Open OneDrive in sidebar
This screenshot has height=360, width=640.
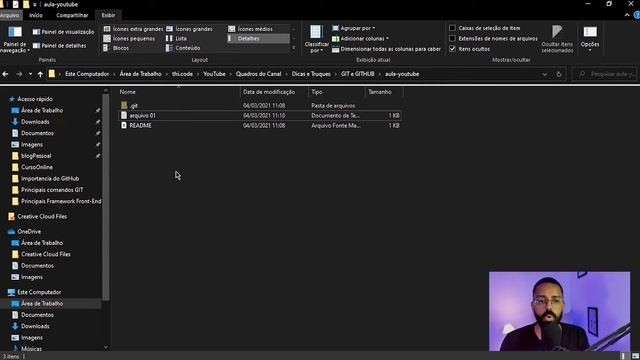pos(29,232)
